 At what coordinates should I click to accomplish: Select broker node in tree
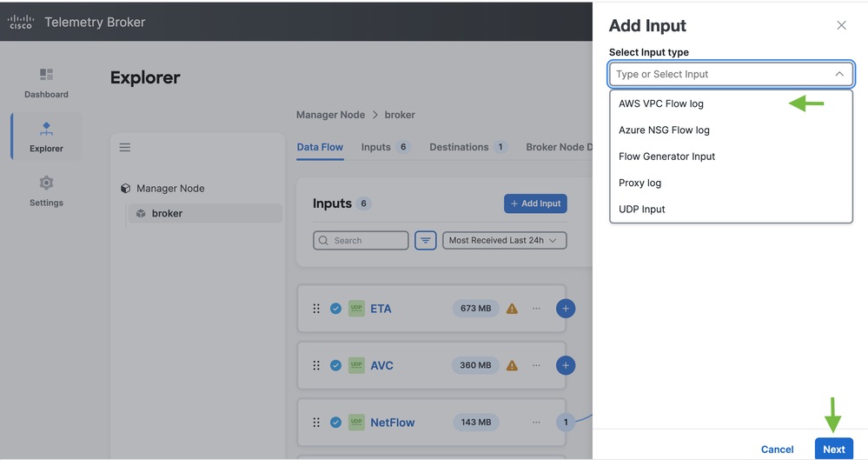(167, 213)
